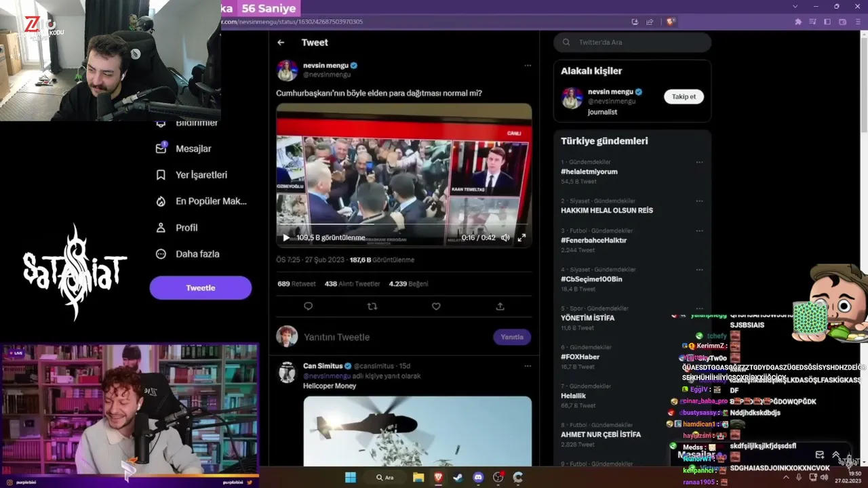Expand the tweet video to fullscreen
The height and width of the screenshot is (488, 868).
[521, 238]
